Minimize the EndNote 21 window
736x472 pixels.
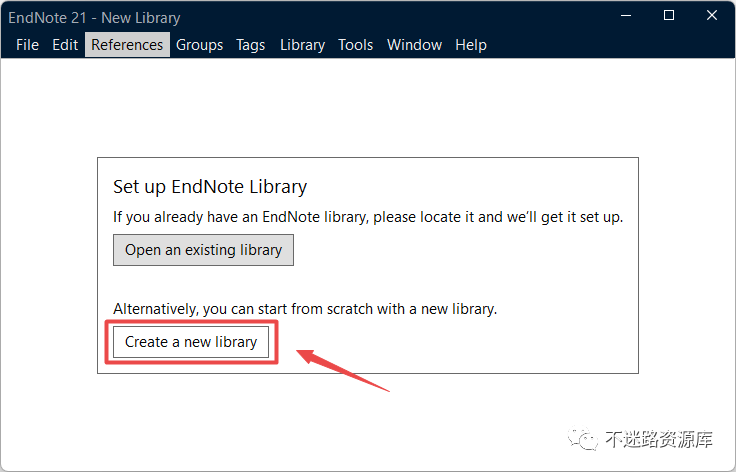point(626,15)
